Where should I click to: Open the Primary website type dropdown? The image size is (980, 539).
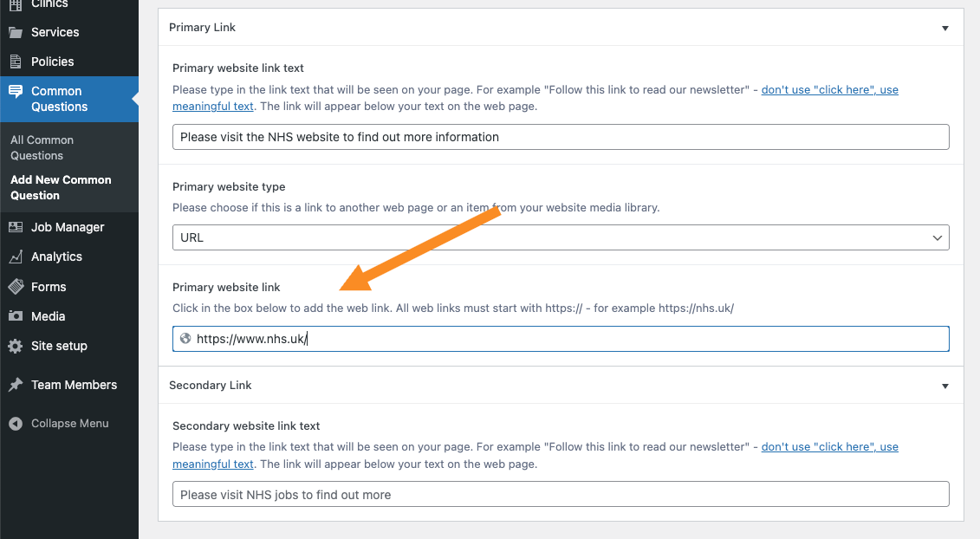pyautogui.click(x=561, y=237)
